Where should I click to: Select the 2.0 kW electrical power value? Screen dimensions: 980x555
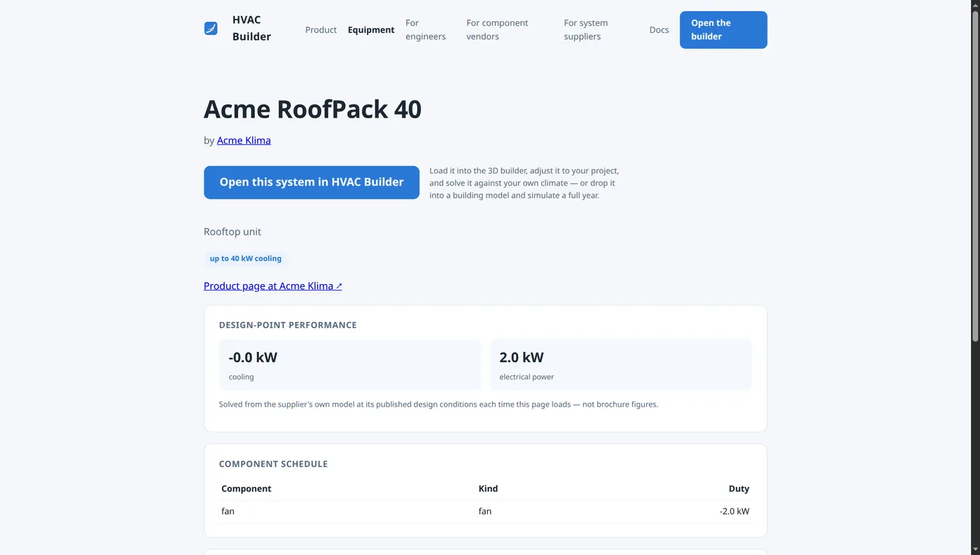tap(521, 357)
